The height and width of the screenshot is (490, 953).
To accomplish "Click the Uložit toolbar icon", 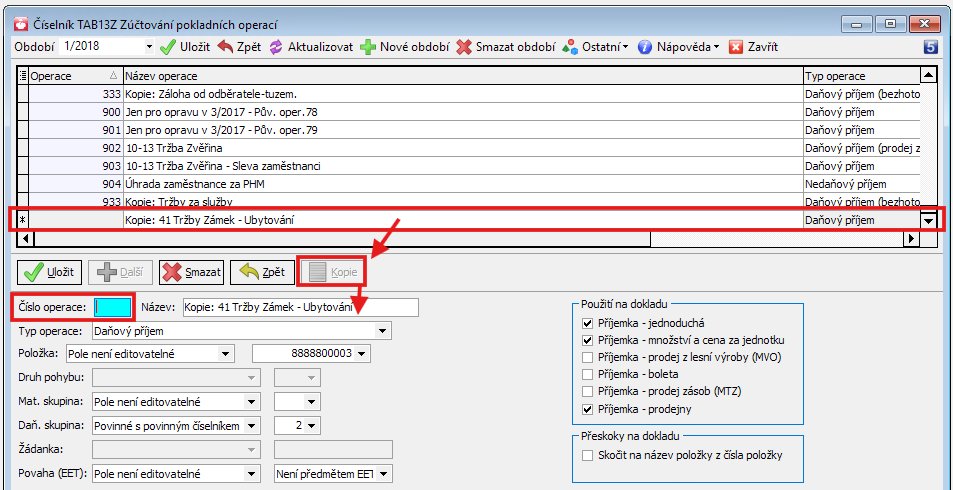I will (168, 47).
